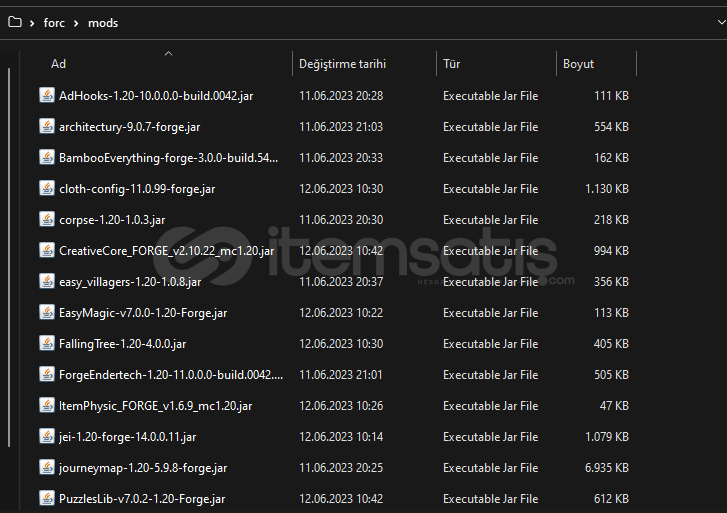Navigate to the forc folder breadcrumb
The image size is (727, 513).
54,23
